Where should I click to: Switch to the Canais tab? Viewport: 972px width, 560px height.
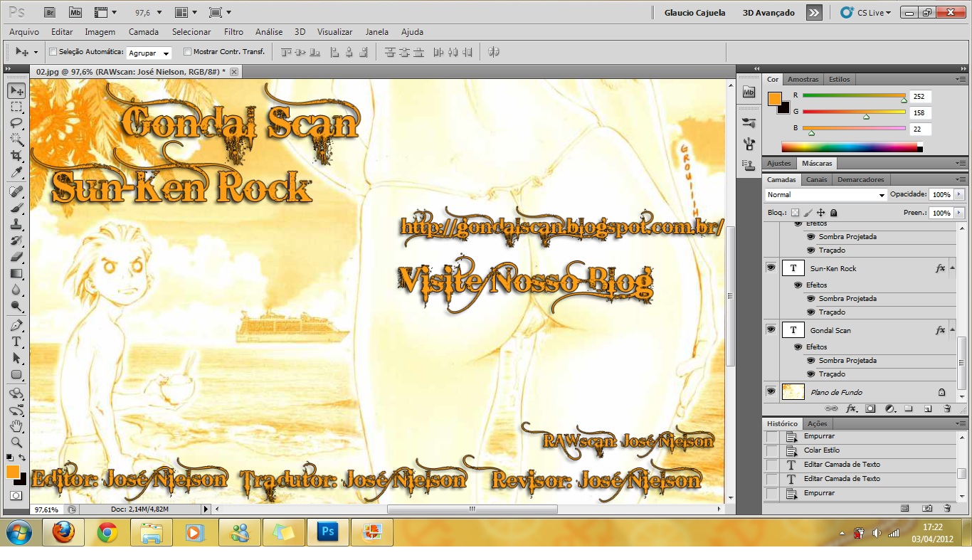[x=816, y=180]
